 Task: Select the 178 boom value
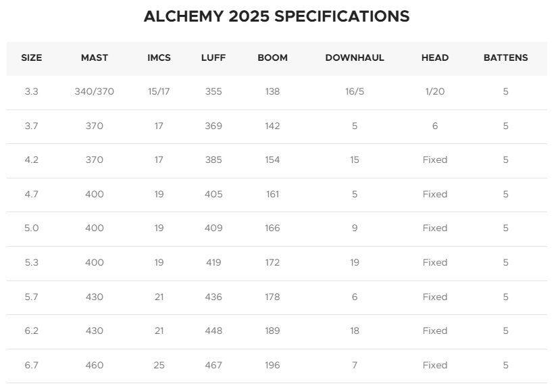272,297
